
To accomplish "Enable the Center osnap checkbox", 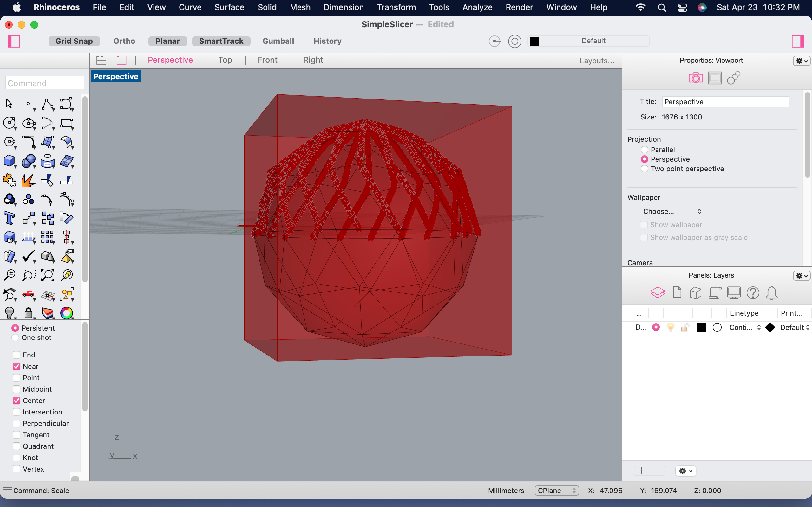I will pos(16,400).
